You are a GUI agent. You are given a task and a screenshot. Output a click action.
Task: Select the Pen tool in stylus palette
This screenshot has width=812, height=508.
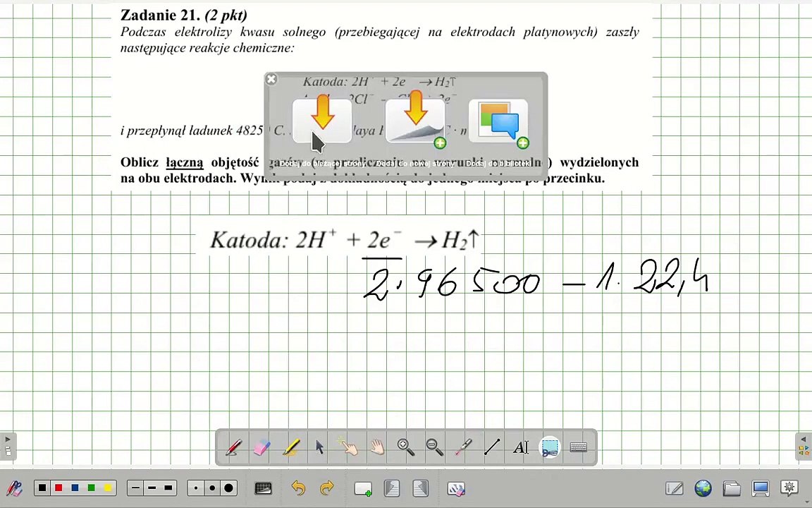click(x=234, y=447)
